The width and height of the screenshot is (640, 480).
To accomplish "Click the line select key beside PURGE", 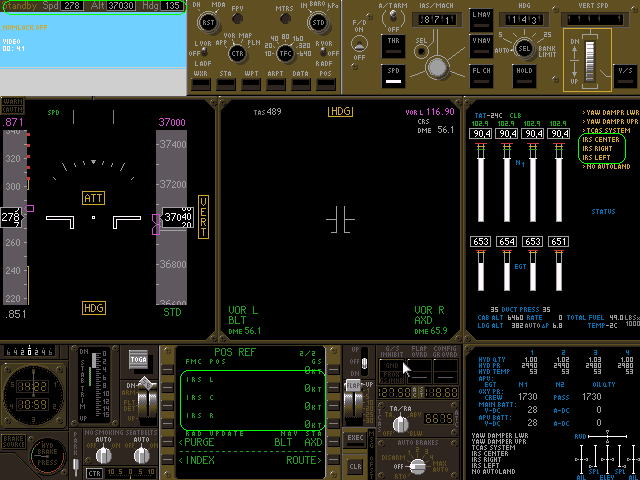I will pos(168,442).
